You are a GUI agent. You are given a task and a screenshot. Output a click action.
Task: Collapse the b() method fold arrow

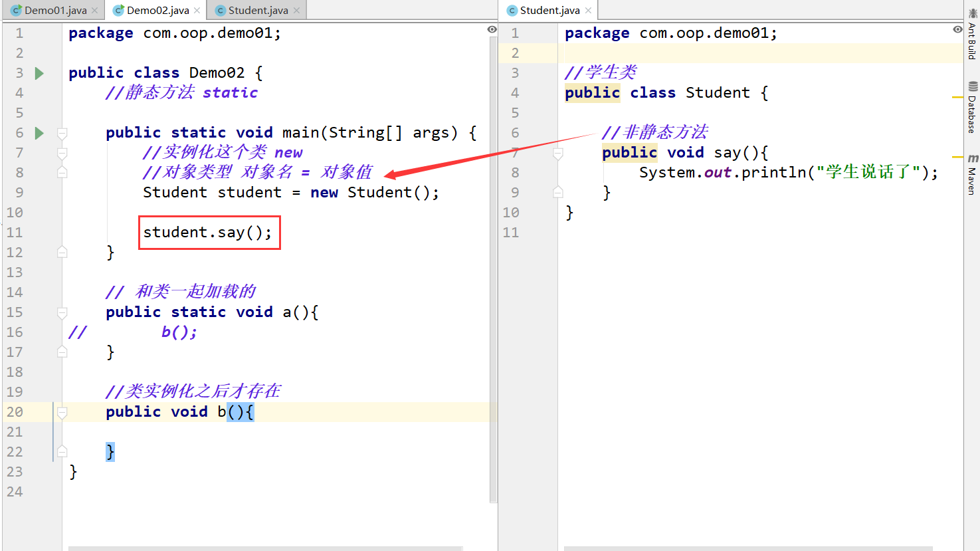tap(62, 411)
